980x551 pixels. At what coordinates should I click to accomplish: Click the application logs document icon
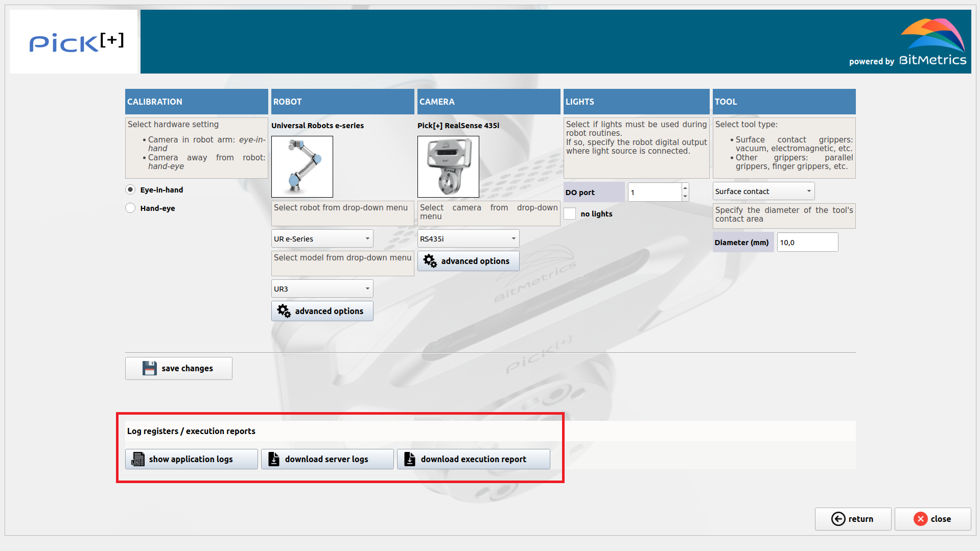coord(138,459)
